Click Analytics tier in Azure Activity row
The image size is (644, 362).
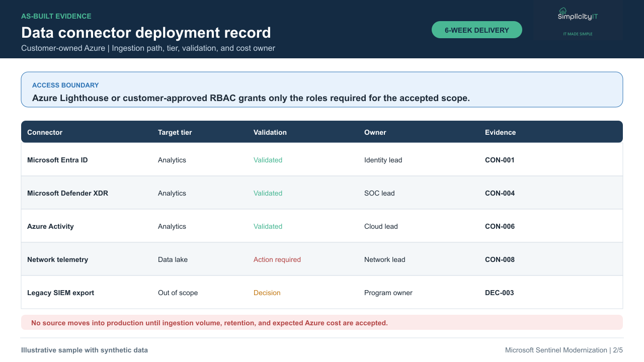[172, 226]
